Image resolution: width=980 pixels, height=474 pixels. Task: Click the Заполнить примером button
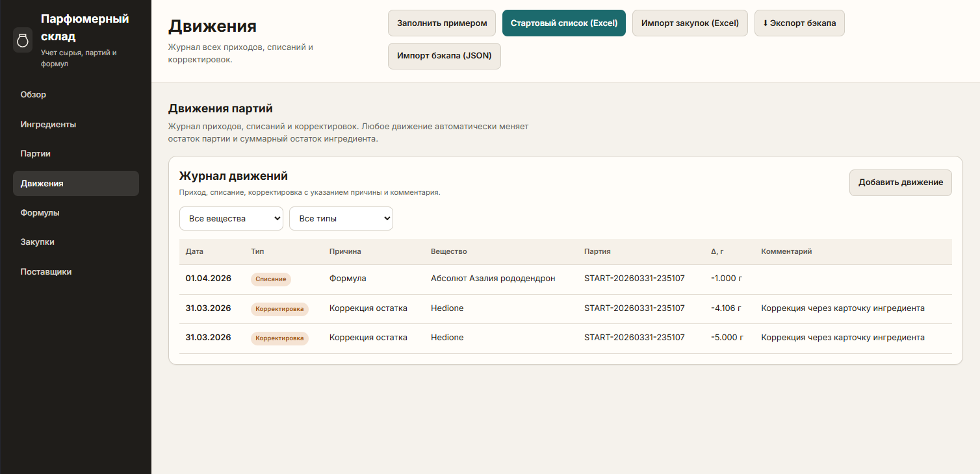point(442,23)
